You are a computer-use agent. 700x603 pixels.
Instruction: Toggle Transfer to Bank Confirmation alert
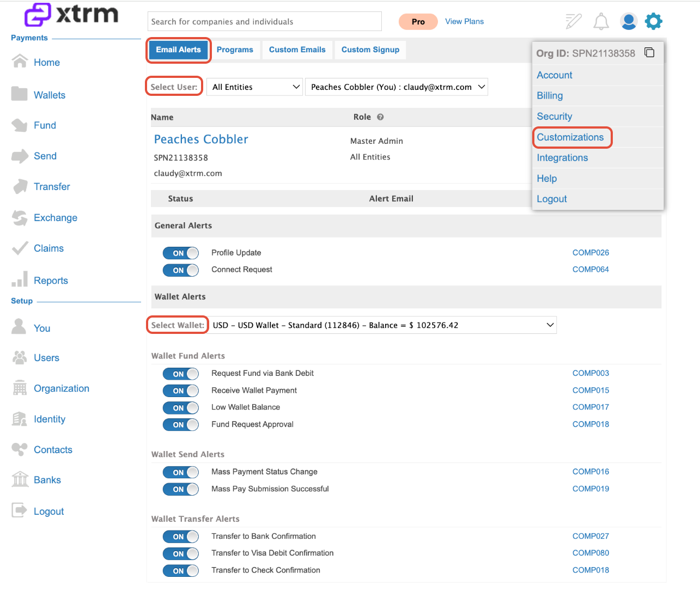[x=181, y=537]
